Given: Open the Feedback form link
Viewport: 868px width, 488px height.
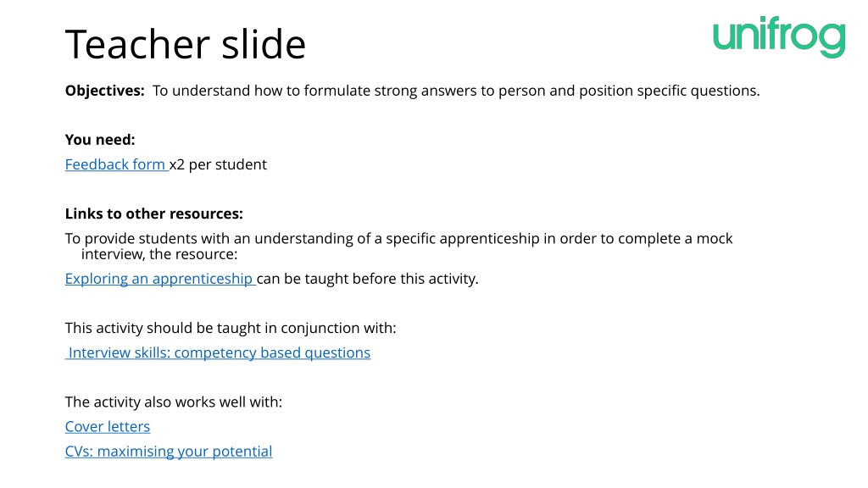Looking at the screenshot, I should [x=116, y=165].
